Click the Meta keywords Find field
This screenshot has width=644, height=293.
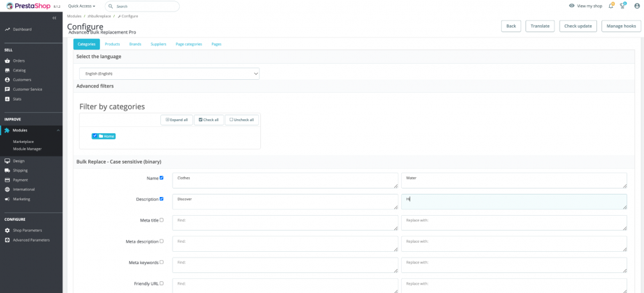[x=285, y=265]
